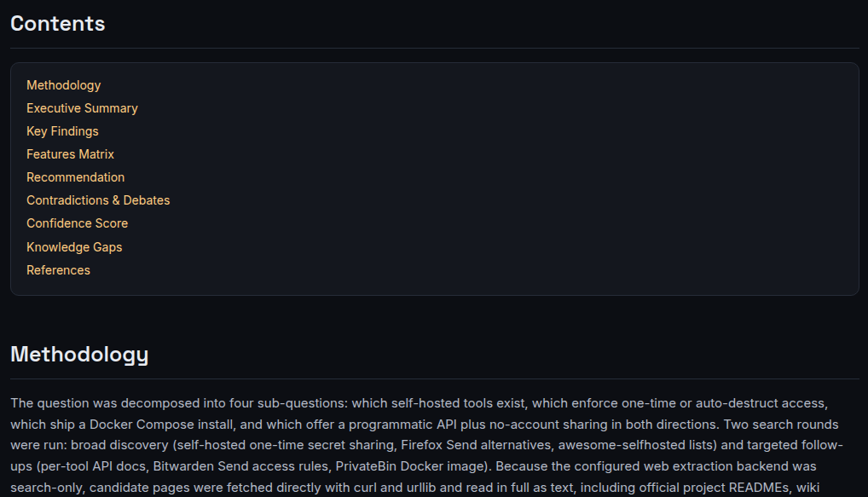Click the Contents heading
Viewport: 868px width, 497px height.
coord(58,23)
